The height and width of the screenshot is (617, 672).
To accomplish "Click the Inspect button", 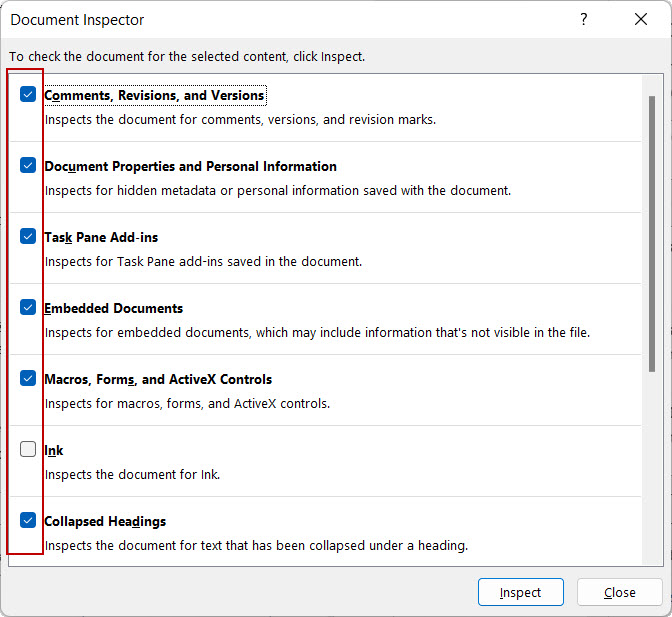I will tap(520, 592).
